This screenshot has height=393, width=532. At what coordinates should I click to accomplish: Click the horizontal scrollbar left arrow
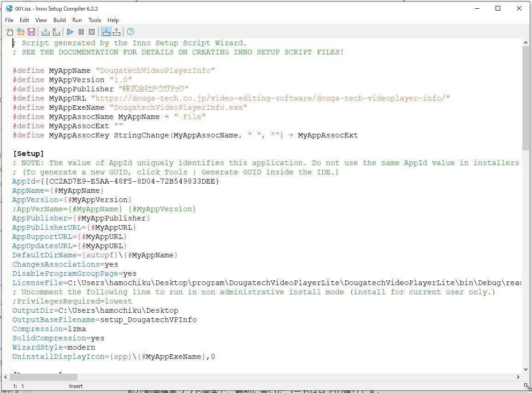(x=6, y=377)
